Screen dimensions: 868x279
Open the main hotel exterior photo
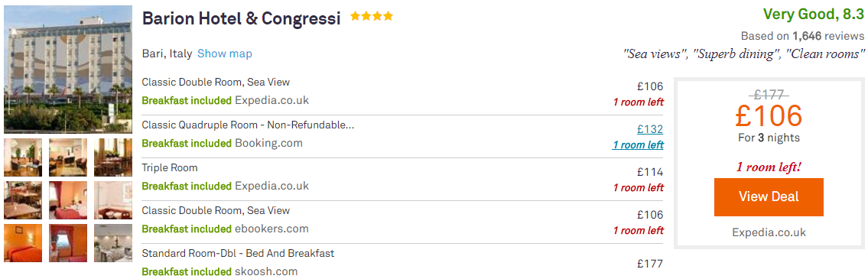click(68, 70)
